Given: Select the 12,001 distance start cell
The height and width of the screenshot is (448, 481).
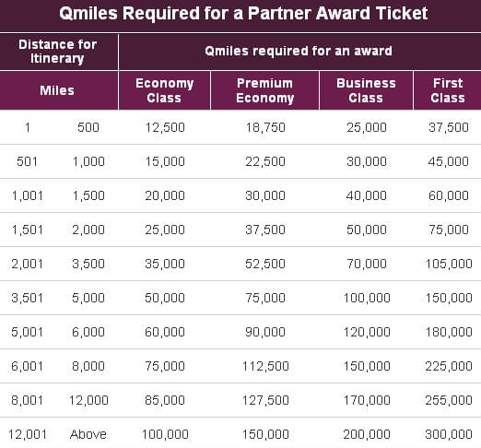Looking at the screenshot, I should point(28,434).
